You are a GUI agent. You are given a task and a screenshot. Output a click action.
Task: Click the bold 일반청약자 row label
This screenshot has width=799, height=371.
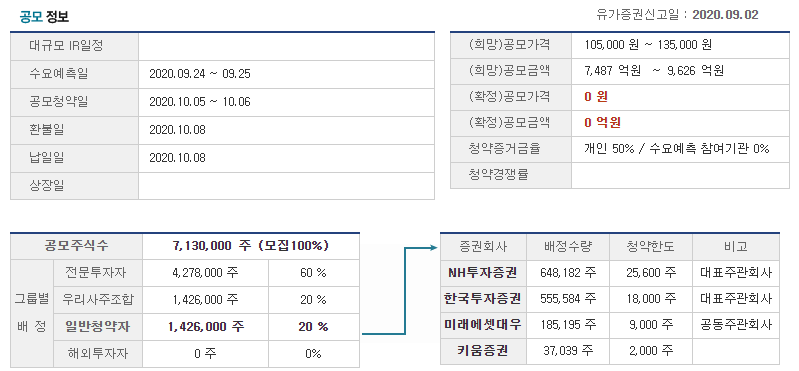(x=97, y=327)
